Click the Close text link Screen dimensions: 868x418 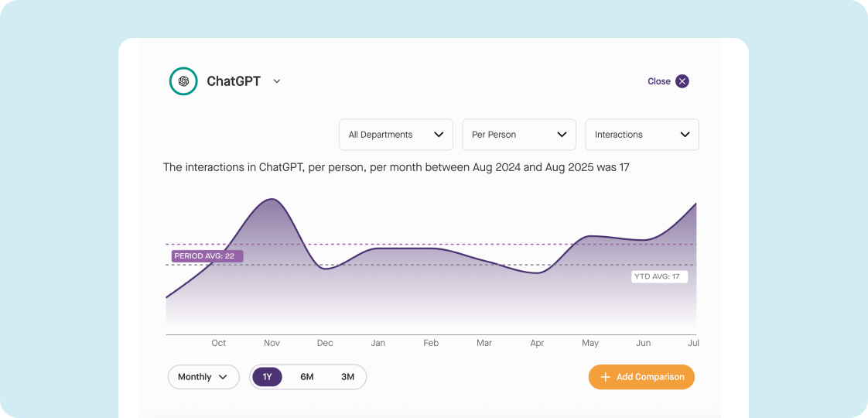659,81
